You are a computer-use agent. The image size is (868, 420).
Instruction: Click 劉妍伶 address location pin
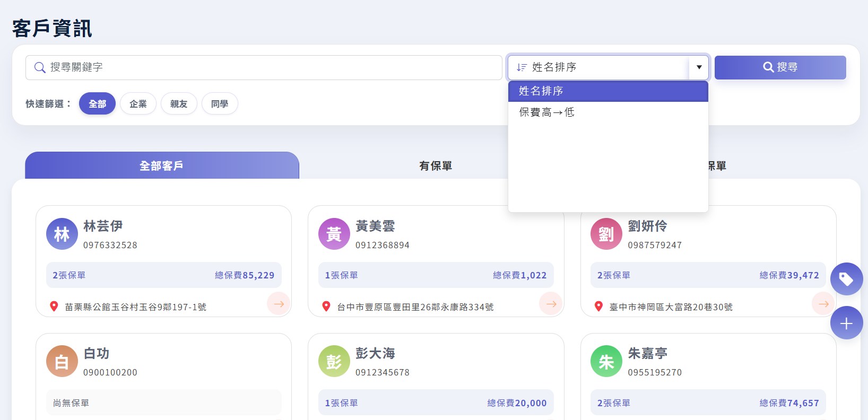(598, 307)
